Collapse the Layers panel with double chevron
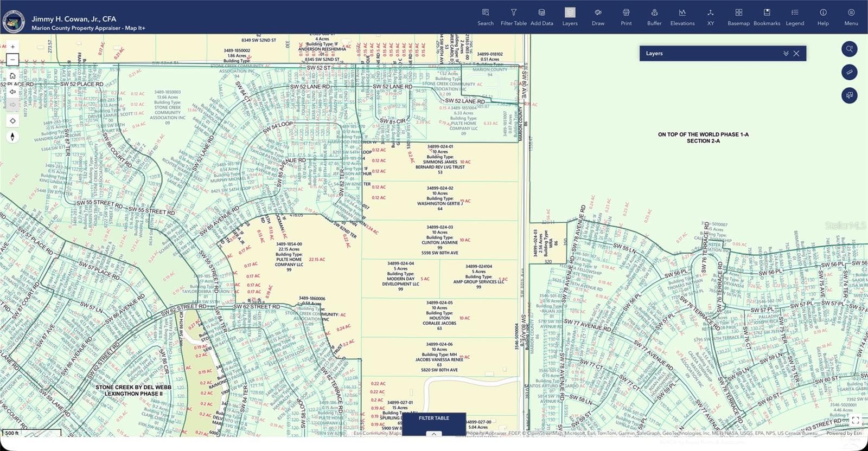Screen dimensions: 868x451 point(786,53)
